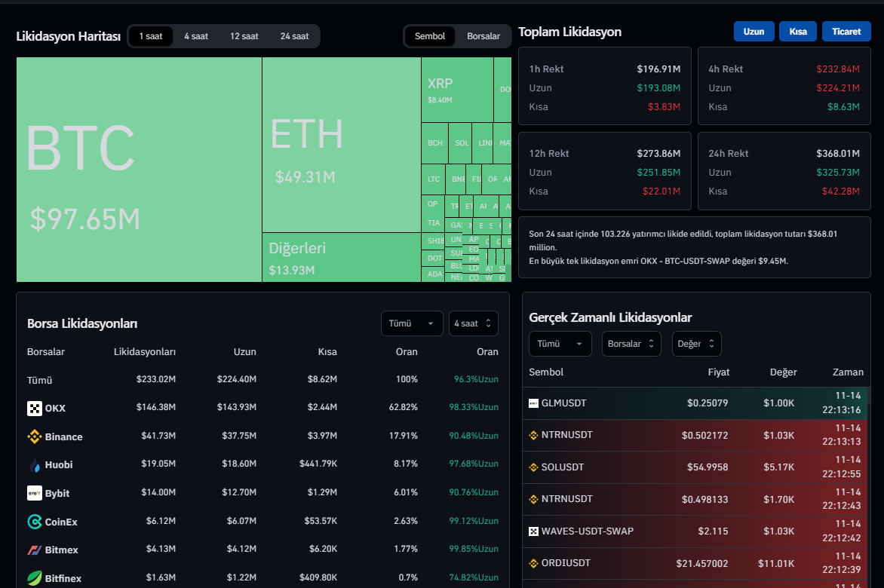Click the blue Uzun button
The width and height of the screenshot is (884, 588).
pos(754,32)
